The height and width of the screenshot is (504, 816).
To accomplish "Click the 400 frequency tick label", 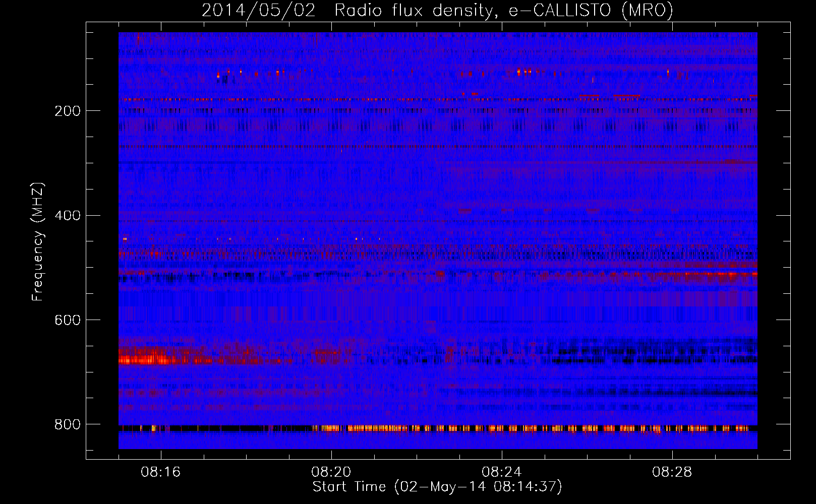I will click(x=68, y=216).
